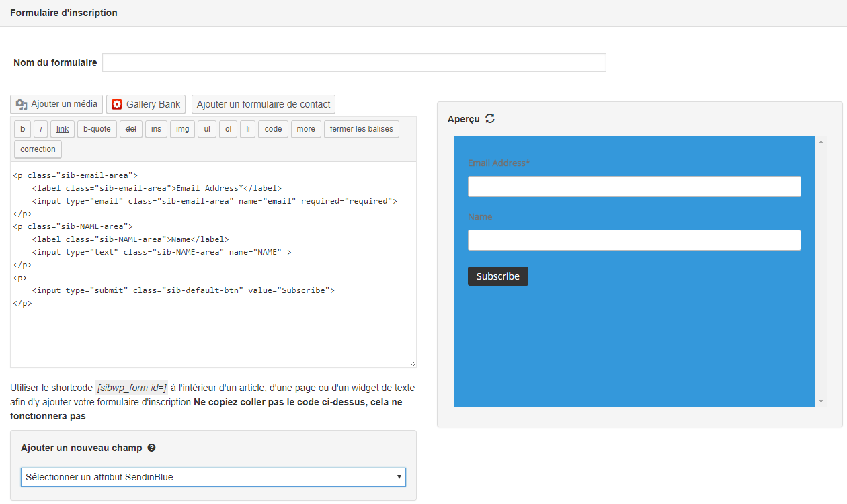Click Ajouter un formulaire de contact
847x504 pixels.
coord(264,104)
